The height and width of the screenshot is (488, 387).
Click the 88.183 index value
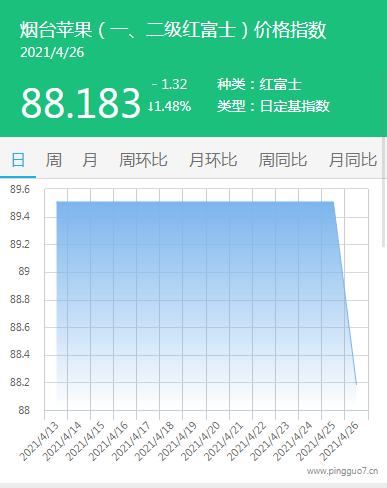80,102
